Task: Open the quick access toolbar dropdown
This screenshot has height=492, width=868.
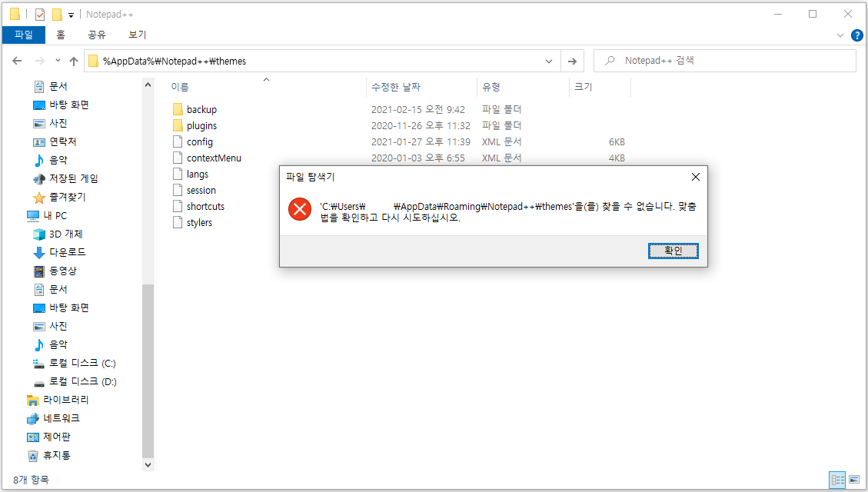Action: [x=70, y=14]
